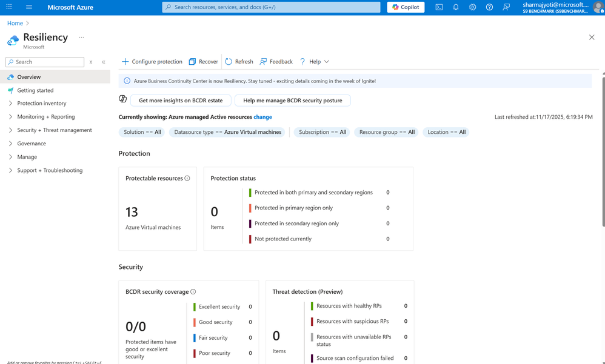Open the Location == All filter
This screenshot has width=605, height=364.
coord(446,132)
